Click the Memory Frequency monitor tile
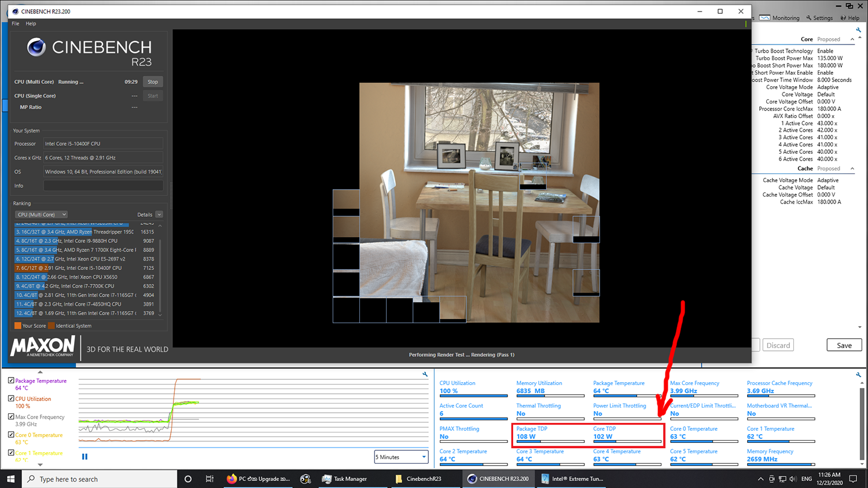 (x=781, y=456)
